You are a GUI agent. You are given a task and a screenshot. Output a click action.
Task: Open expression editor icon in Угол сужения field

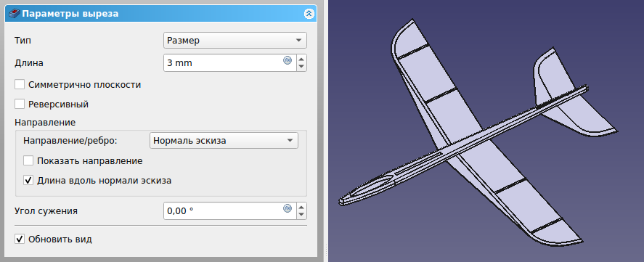[288, 208]
